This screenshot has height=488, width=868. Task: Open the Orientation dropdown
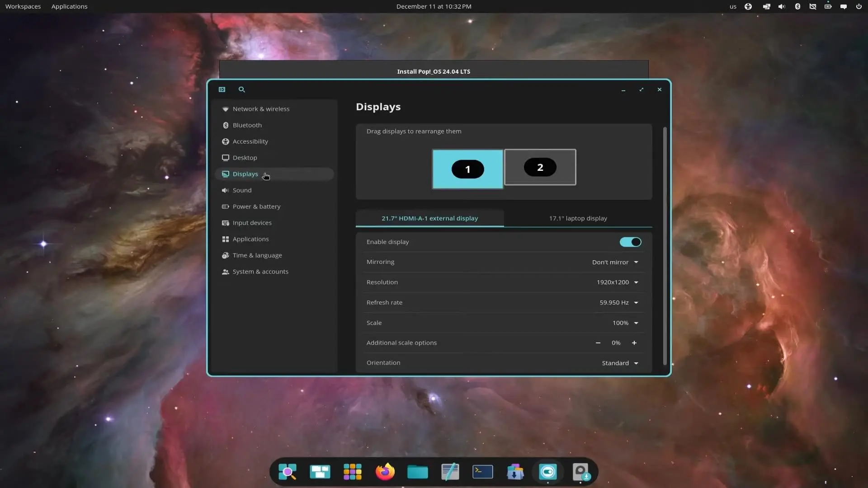point(620,363)
